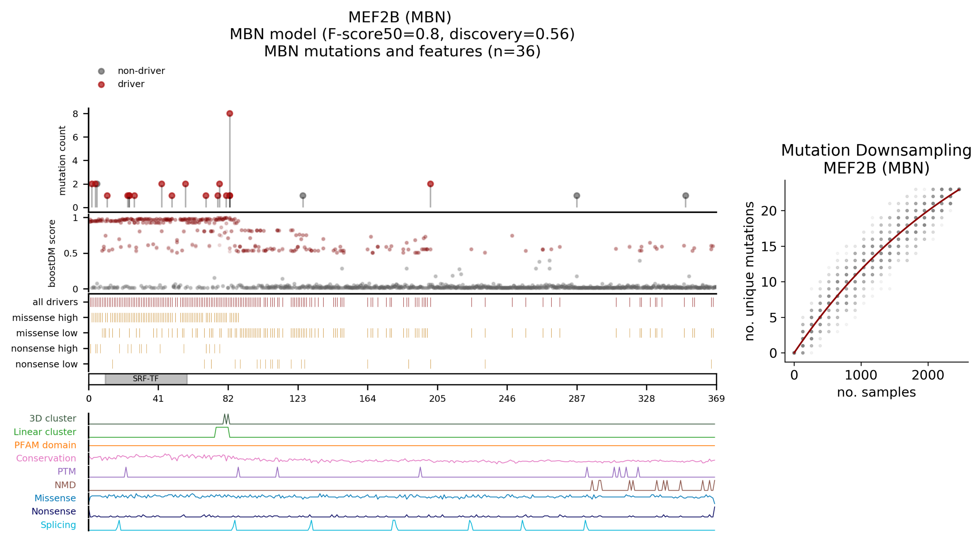980x543 pixels.
Task: Click the SRF-TF domain box
Action: pyautogui.click(x=146, y=379)
